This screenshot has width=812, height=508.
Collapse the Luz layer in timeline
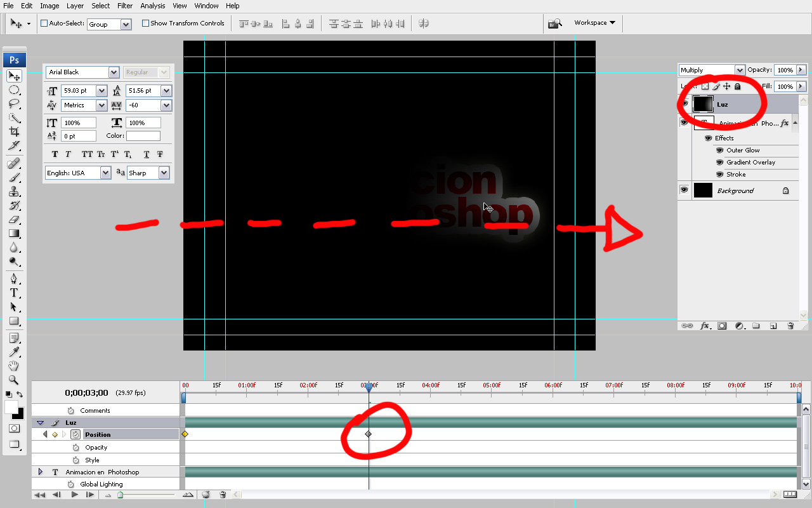(x=41, y=422)
